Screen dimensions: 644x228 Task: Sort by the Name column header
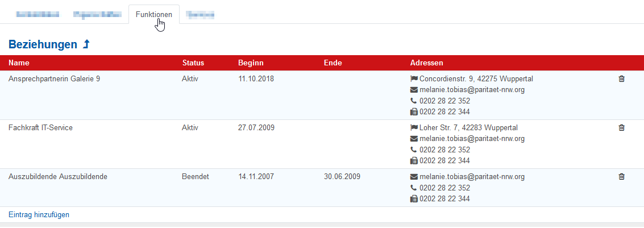click(19, 63)
